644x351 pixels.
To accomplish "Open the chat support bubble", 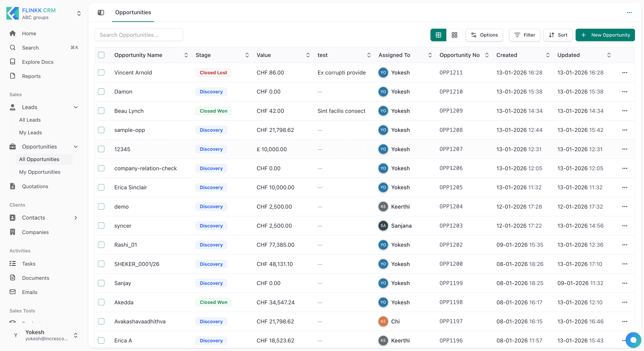I will 633,340.
